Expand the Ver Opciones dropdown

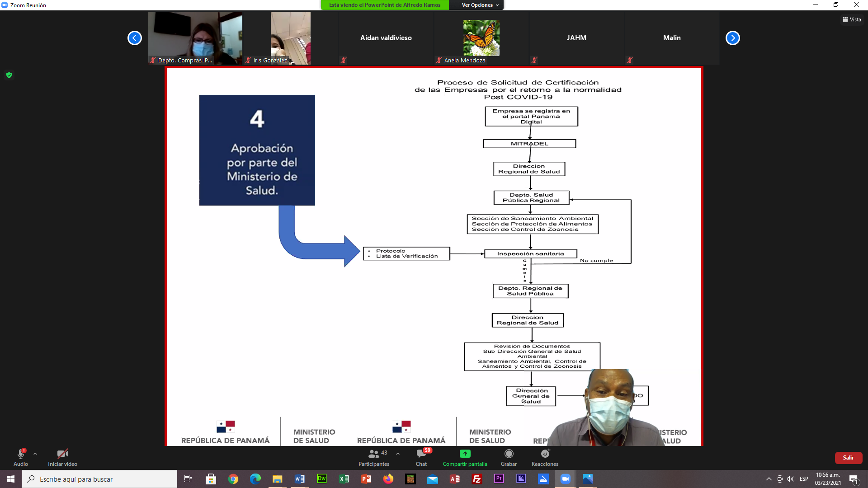click(x=480, y=5)
